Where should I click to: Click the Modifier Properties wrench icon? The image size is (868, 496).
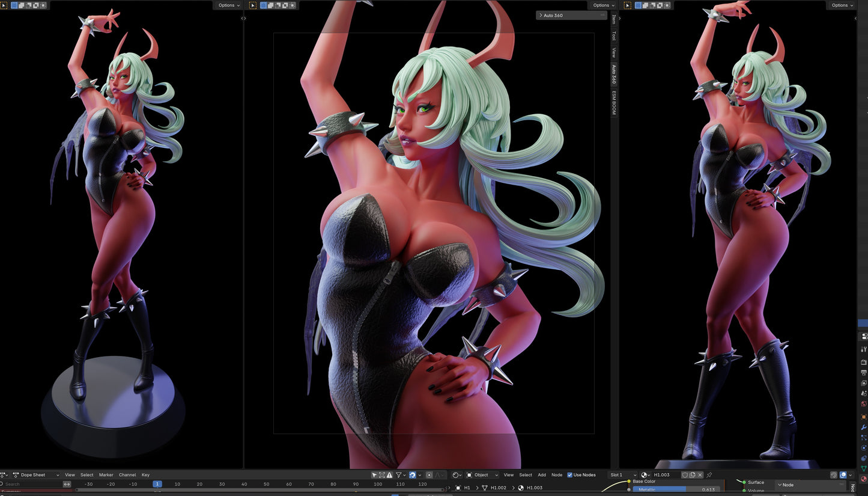(x=864, y=427)
